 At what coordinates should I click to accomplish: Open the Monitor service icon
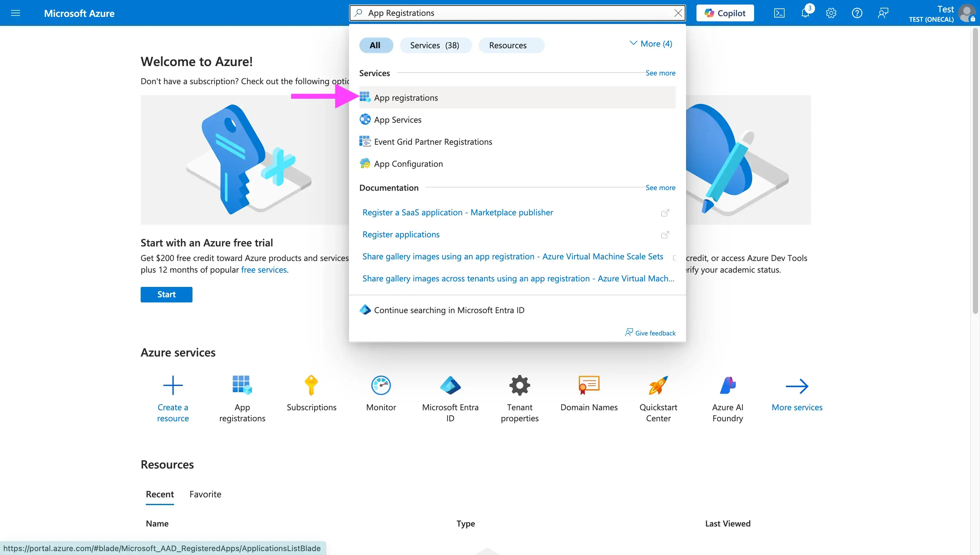(x=381, y=385)
